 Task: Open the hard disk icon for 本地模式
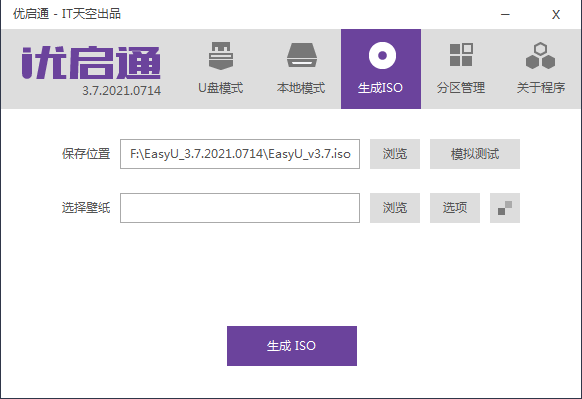(x=302, y=55)
